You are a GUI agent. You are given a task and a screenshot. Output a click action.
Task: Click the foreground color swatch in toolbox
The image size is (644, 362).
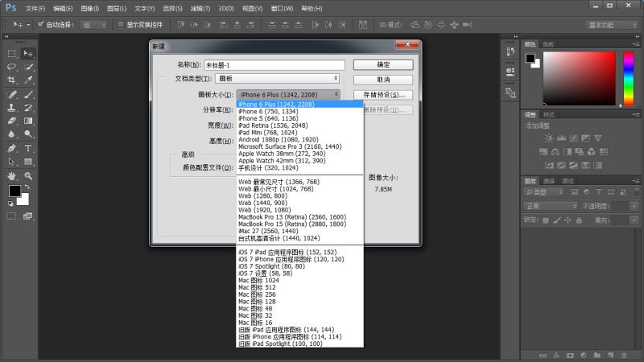[14, 191]
